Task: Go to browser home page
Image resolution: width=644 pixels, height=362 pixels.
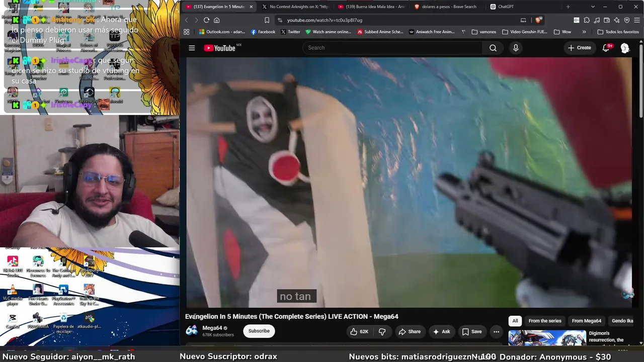Action: 217,20
